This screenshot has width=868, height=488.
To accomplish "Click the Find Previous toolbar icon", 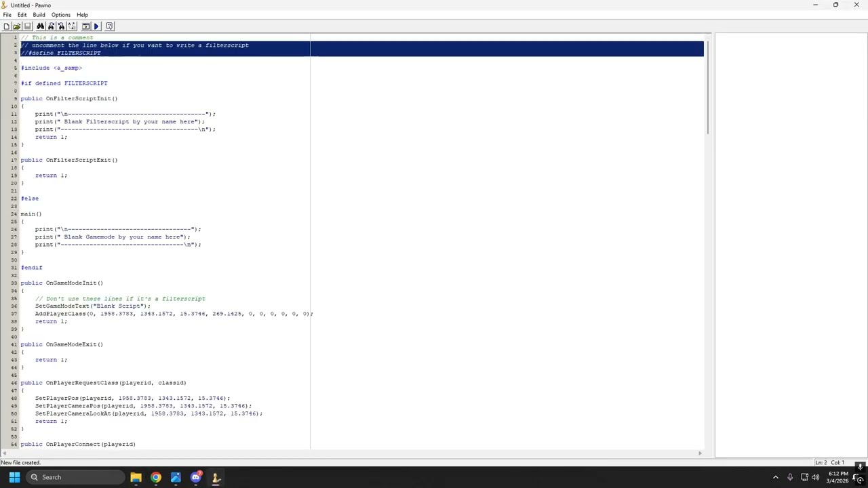I will click(x=61, y=26).
